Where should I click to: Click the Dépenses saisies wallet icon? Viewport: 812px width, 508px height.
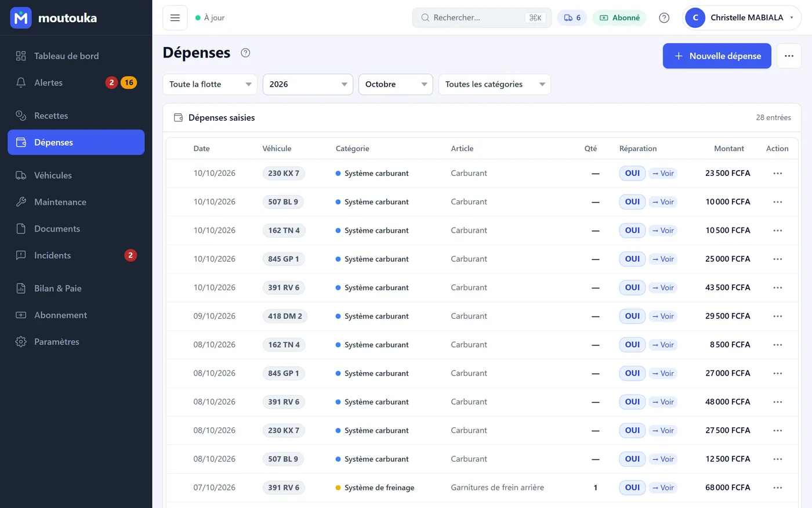tap(179, 117)
